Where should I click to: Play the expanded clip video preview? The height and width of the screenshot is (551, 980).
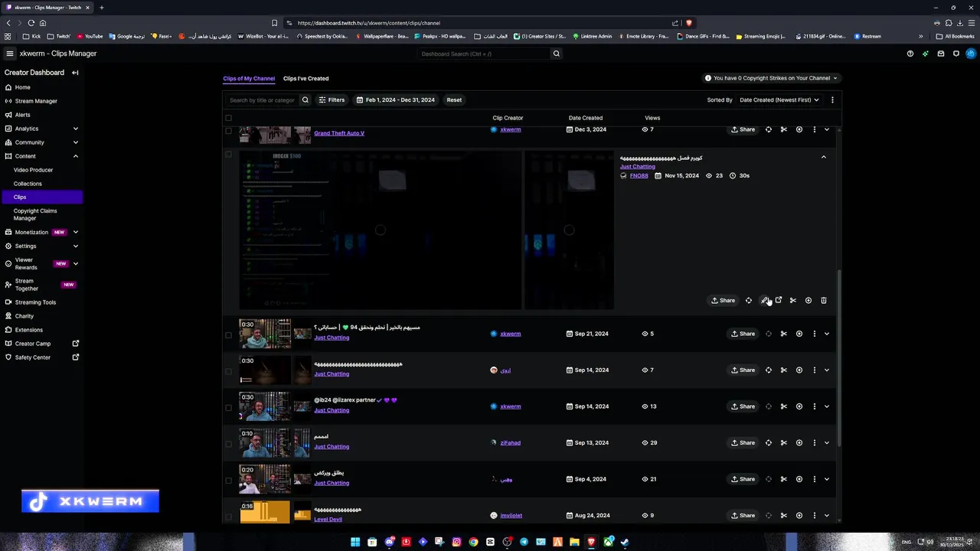click(x=380, y=230)
